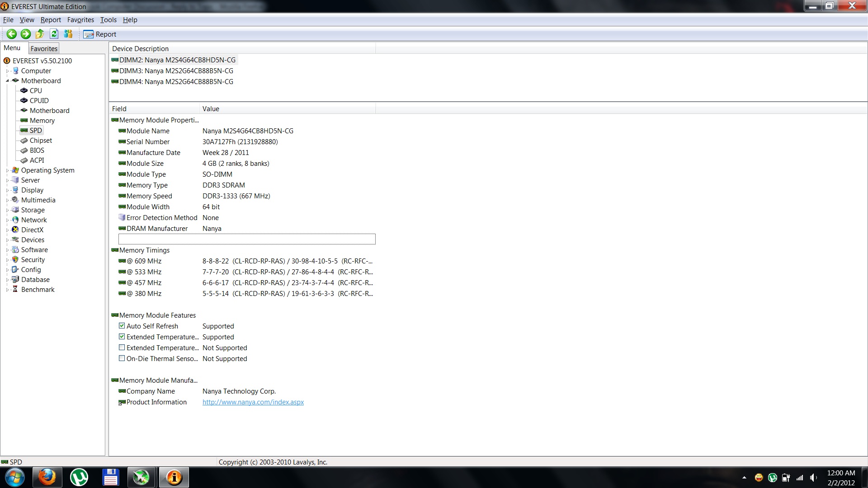Viewport: 868px width, 488px height.
Task: Toggle unchecked Extended Temperature checkbox marked Not Supported
Action: click(x=122, y=347)
